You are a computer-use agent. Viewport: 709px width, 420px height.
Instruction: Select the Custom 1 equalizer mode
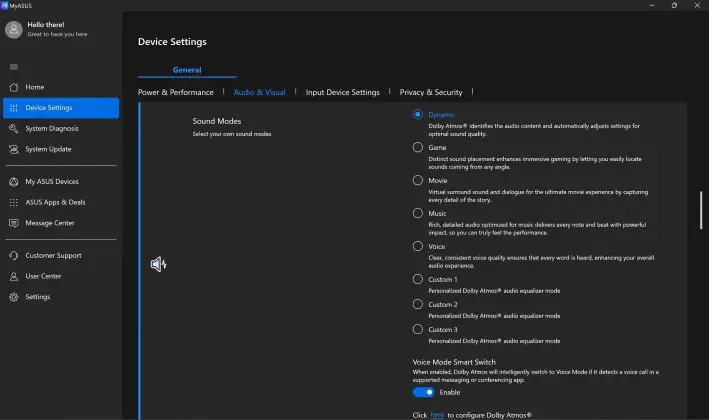[417, 279]
